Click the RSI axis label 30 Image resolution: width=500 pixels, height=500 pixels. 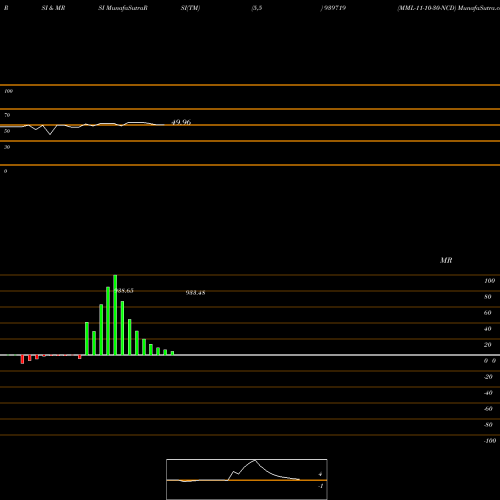point(7,147)
